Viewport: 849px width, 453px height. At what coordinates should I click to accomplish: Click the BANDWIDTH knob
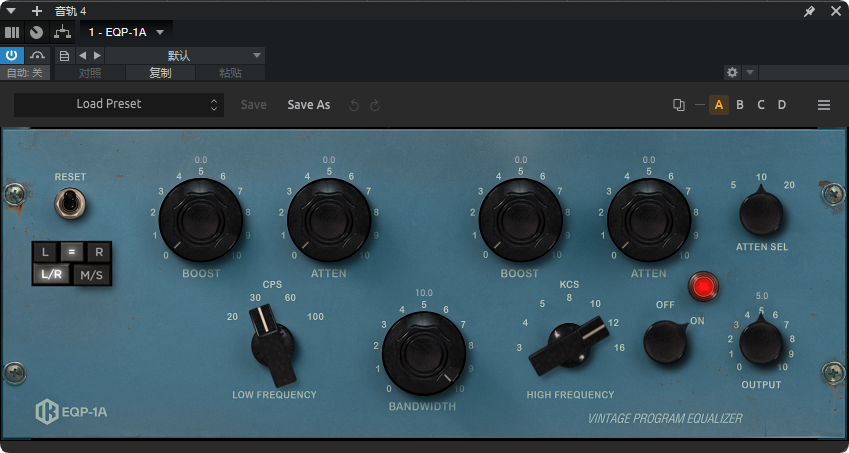pos(424,353)
